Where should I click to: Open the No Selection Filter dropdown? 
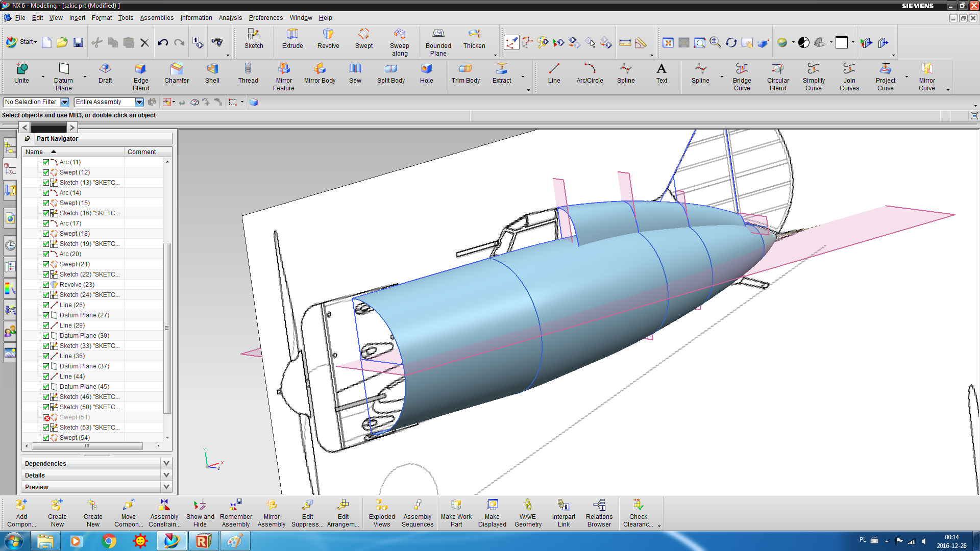65,102
